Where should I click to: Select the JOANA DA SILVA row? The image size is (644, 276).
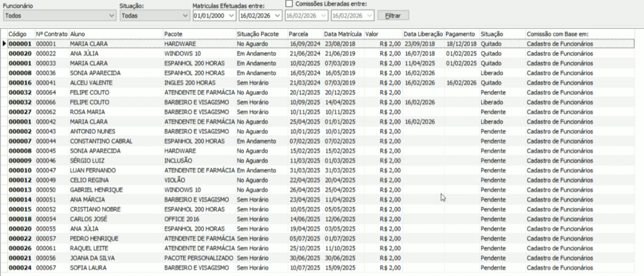[321, 258]
